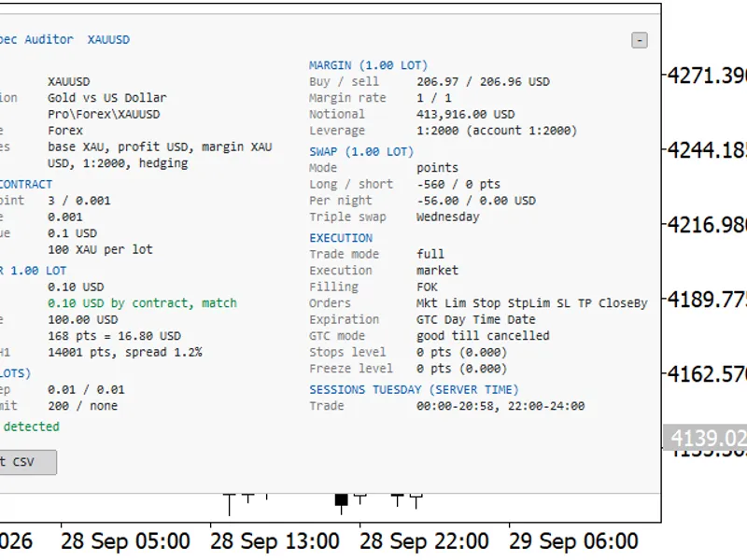Click the Leverage 1:2000 (account 1:2000) value
The width and height of the screenshot is (747, 560).
497,131
